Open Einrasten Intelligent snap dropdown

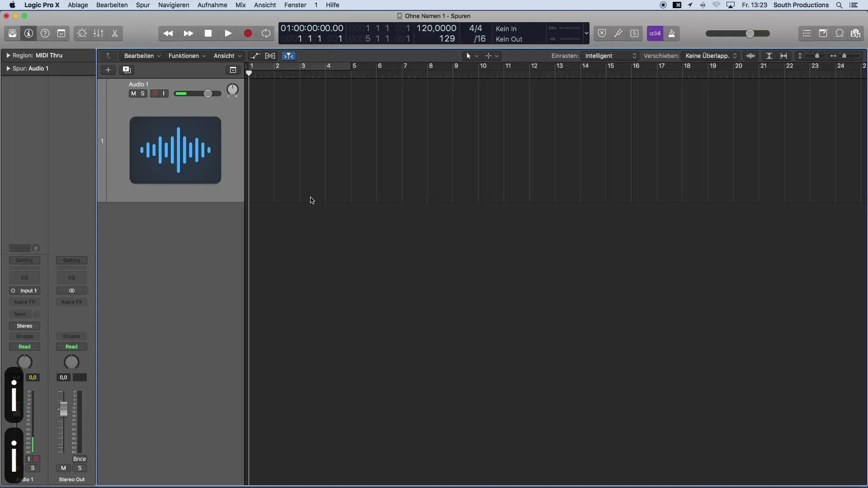610,56
